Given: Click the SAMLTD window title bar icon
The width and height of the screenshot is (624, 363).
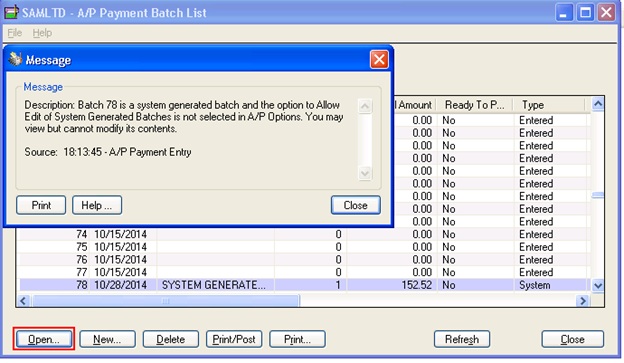Looking at the screenshot, I should [12, 12].
